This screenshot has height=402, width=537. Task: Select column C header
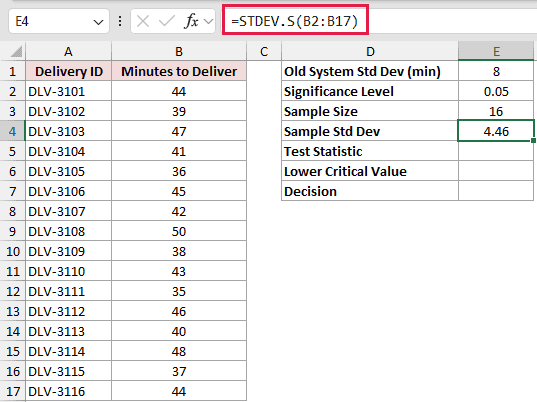[264, 51]
